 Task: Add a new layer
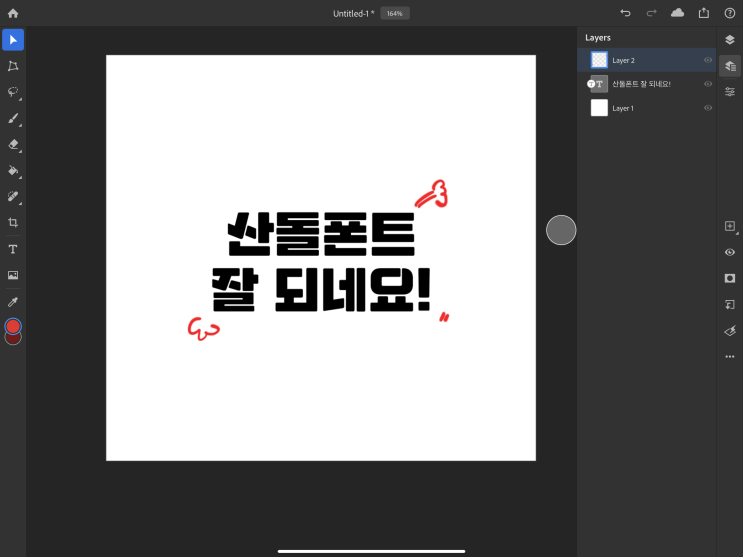(x=730, y=226)
